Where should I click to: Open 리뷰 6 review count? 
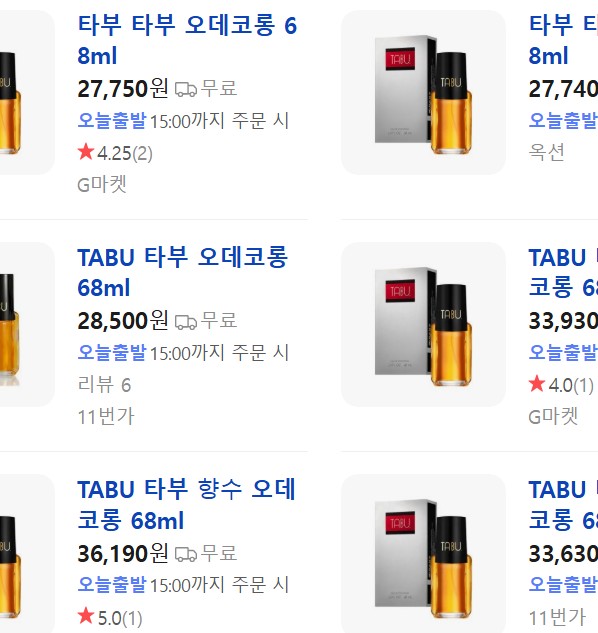coord(104,384)
